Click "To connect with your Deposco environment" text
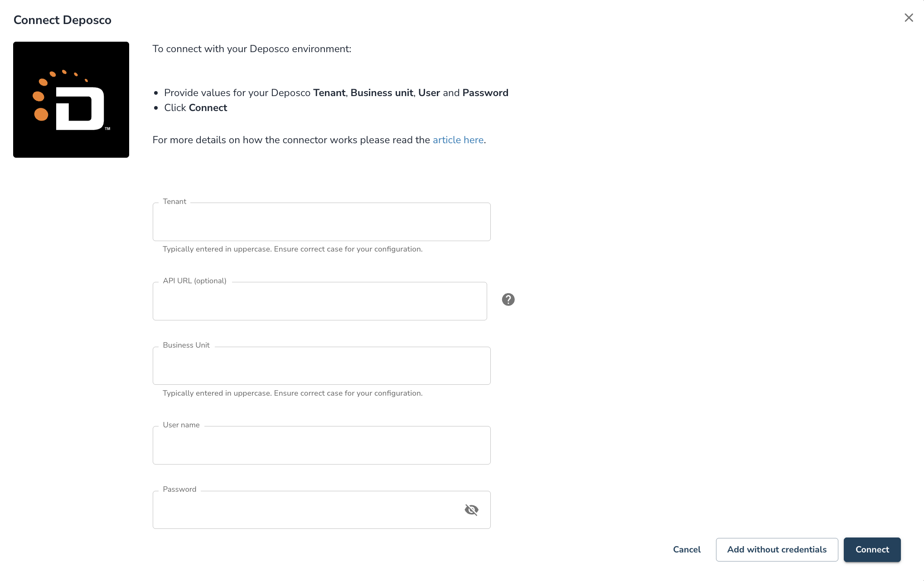The height and width of the screenshot is (581, 924). coord(252,49)
